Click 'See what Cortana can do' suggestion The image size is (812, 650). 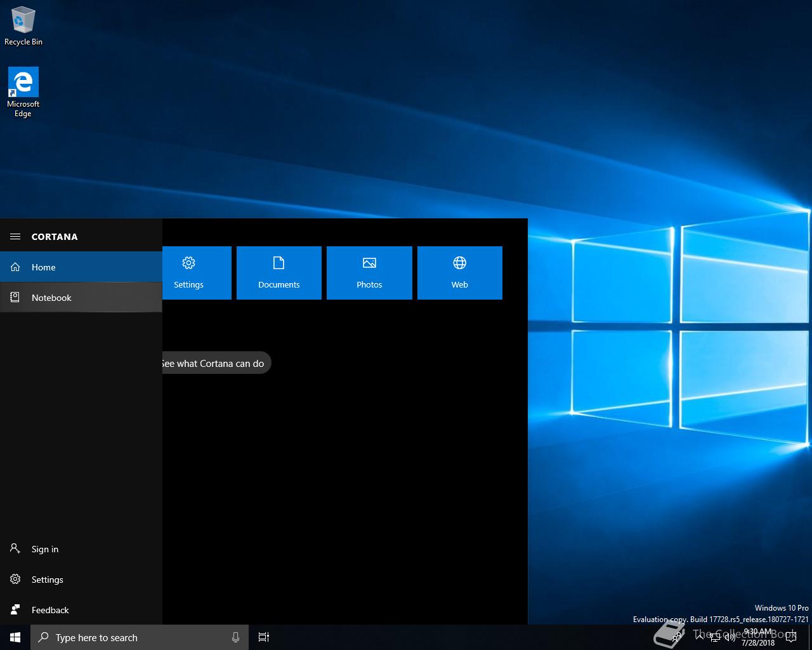tap(216, 363)
